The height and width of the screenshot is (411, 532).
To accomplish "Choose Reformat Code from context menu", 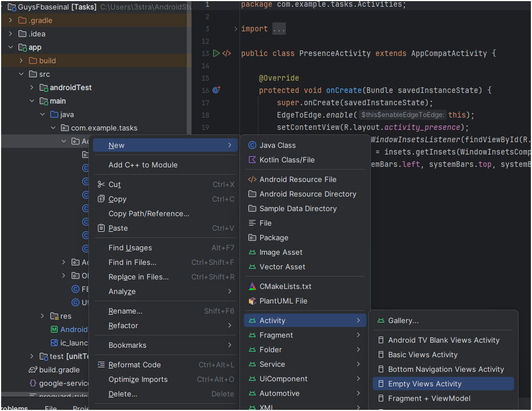I will 134,365.
